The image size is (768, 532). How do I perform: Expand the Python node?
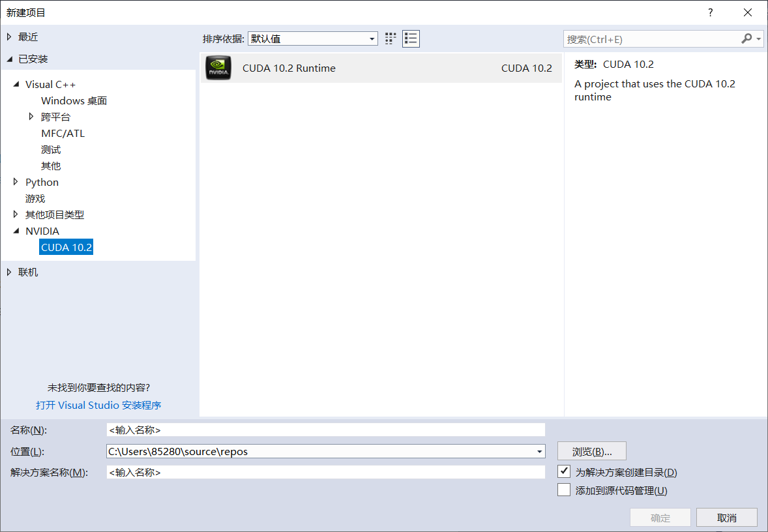pyautogui.click(x=16, y=182)
